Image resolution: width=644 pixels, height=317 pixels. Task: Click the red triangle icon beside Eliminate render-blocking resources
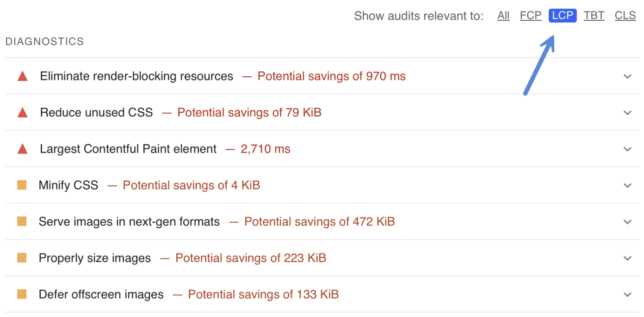pos(22,76)
